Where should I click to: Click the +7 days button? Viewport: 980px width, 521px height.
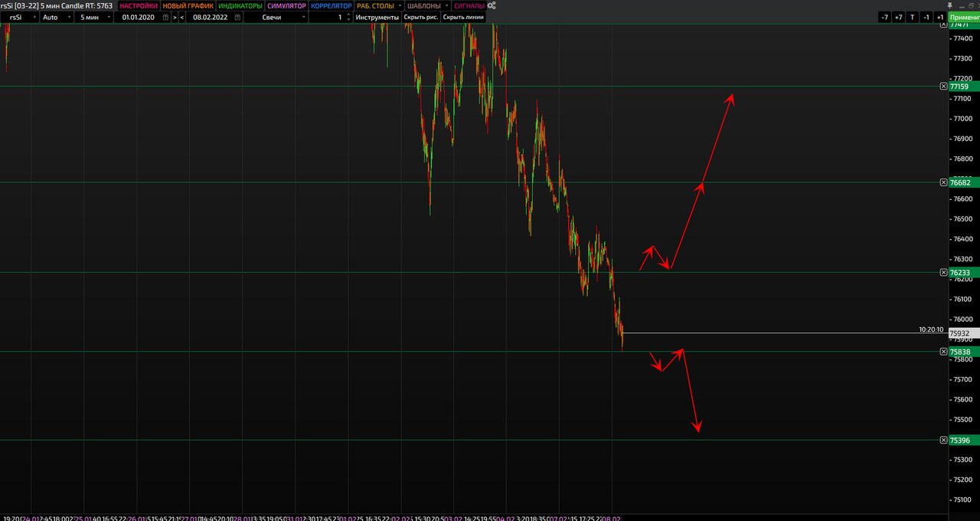[x=898, y=17]
